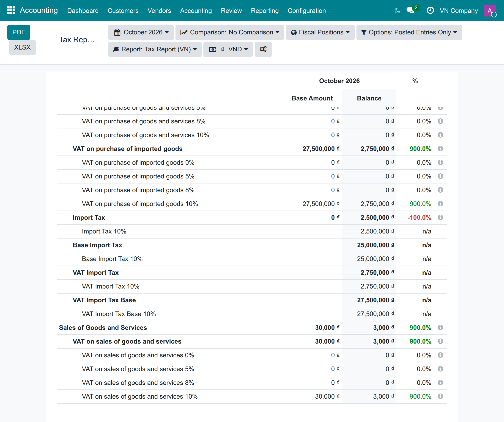Toggle dark mode moon icon
The image size is (504, 422).
[x=397, y=11]
